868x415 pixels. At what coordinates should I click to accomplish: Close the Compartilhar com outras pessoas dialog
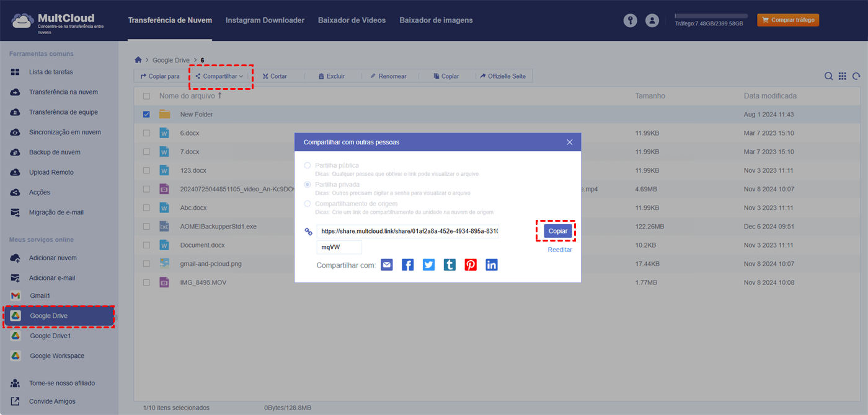(x=570, y=142)
